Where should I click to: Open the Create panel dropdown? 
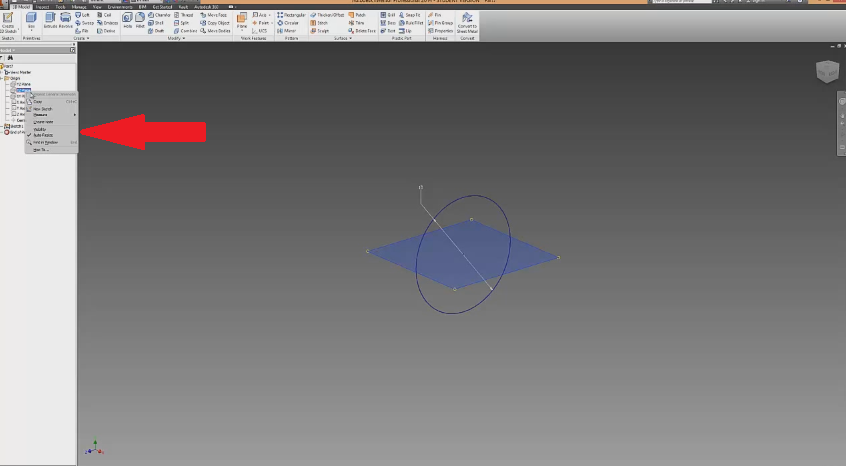(81, 38)
